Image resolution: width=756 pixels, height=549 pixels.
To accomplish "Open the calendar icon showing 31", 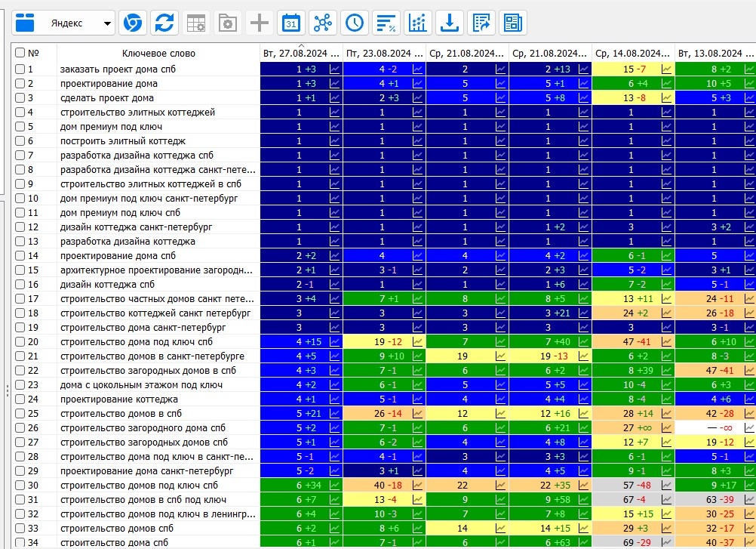I will [x=291, y=23].
